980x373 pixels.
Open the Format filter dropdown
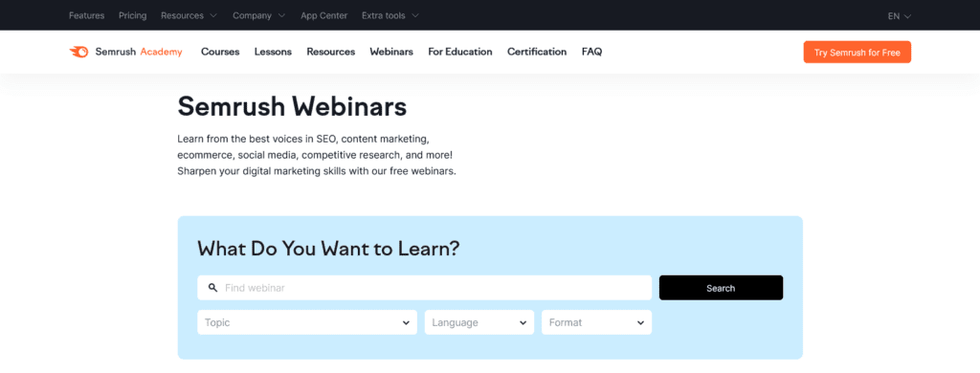pyautogui.click(x=596, y=322)
